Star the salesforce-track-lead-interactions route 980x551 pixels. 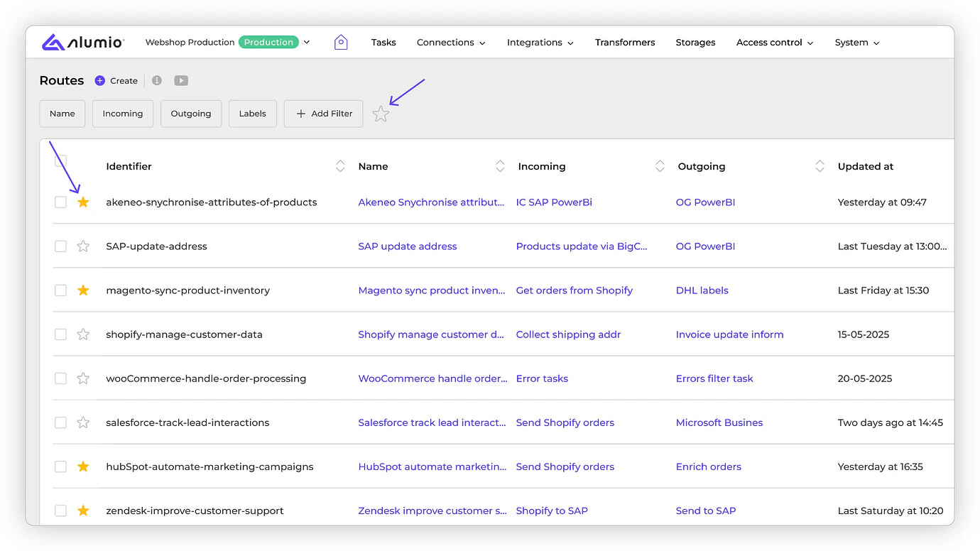pos(83,422)
